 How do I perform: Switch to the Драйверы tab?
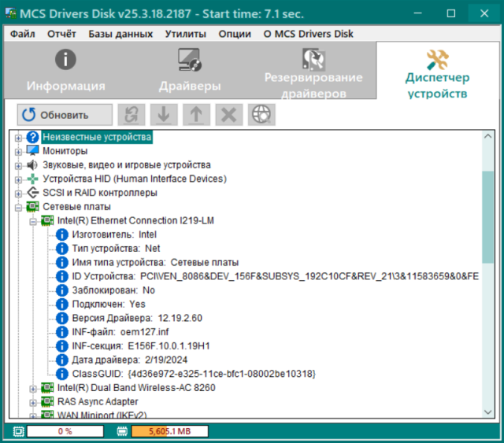(x=189, y=72)
